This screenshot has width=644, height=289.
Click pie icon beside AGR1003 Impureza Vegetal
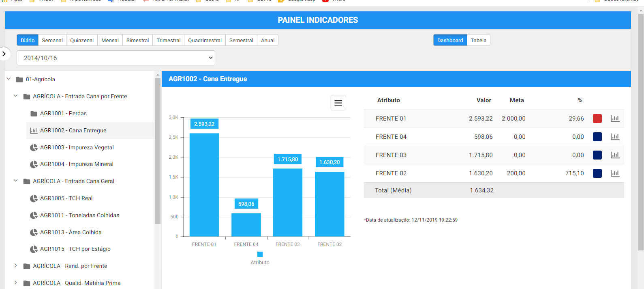pyautogui.click(x=34, y=147)
